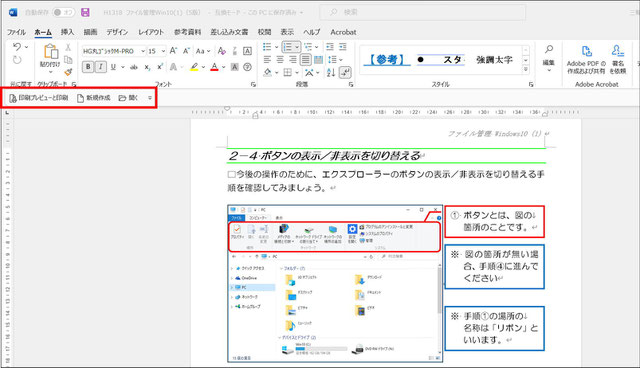Customize Quick Access Toolbar dropdown
The height and width of the screenshot is (368, 640).
tap(150, 98)
